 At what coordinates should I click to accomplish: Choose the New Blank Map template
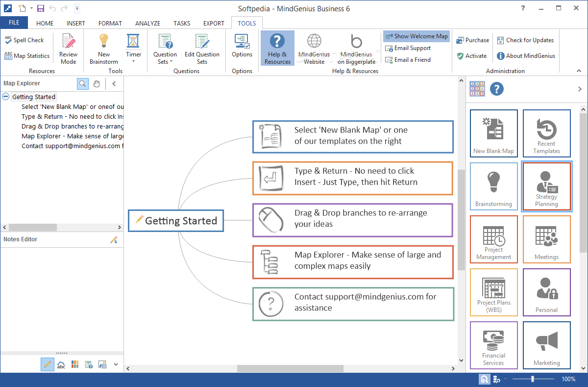point(493,133)
